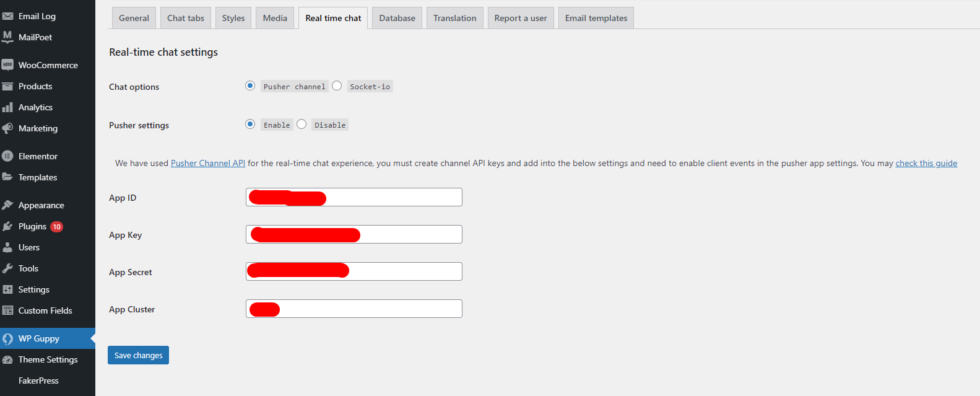The width and height of the screenshot is (980, 396).
Task: Open Analytics via its bar chart icon
Action: (x=7, y=107)
